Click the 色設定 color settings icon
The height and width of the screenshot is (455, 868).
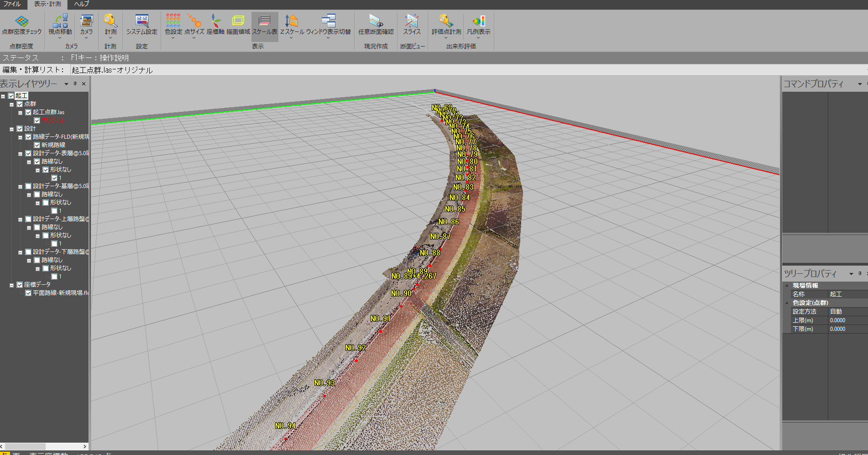pos(173,25)
